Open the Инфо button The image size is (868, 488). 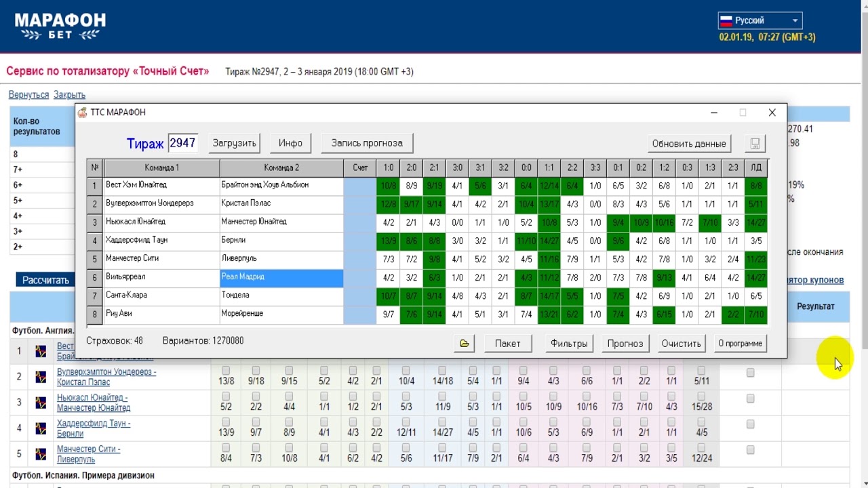[290, 143]
